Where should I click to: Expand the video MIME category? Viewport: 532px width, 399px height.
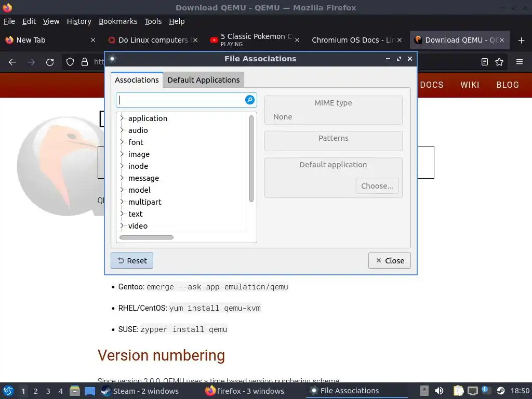tap(122, 225)
